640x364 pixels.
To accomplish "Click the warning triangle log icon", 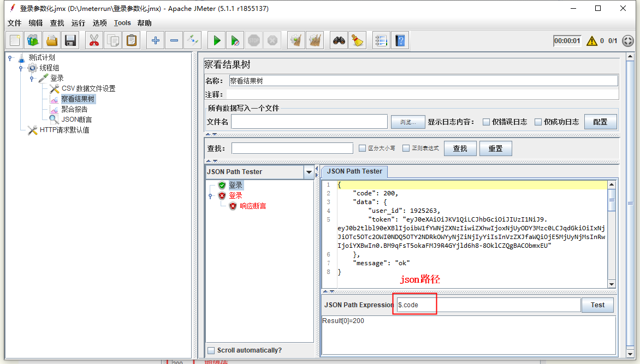I will [592, 41].
